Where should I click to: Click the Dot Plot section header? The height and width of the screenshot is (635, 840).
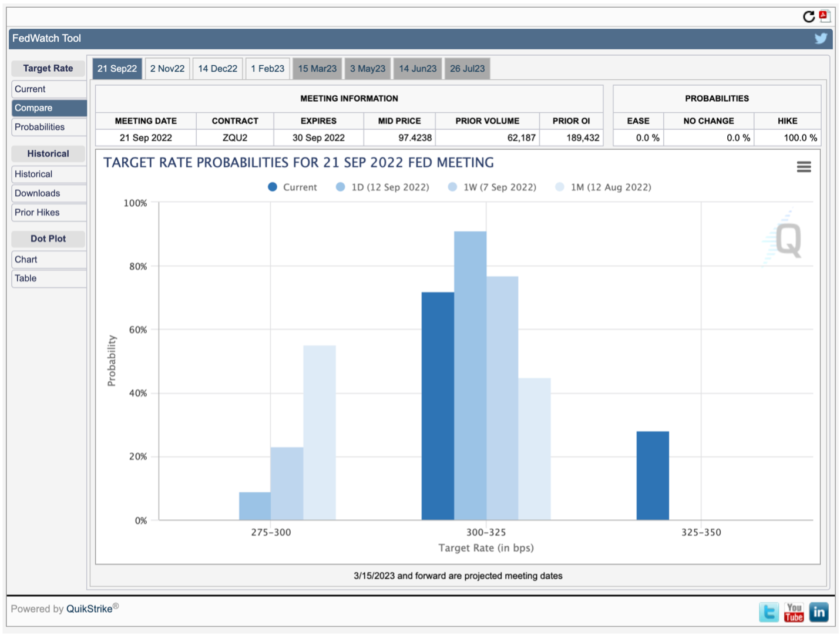(48, 238)
